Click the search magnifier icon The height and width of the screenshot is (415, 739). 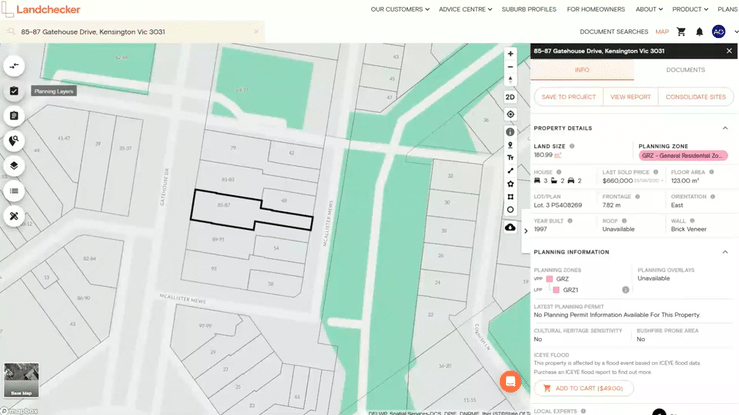coord(11,32)
